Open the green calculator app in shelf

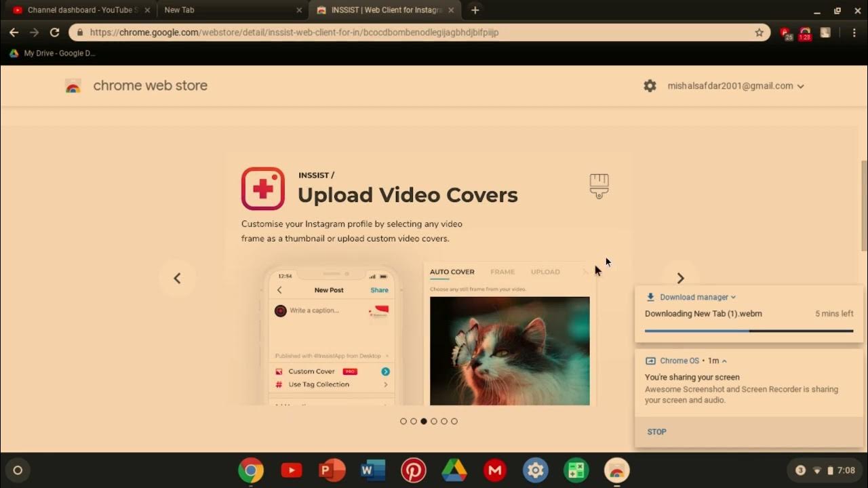(x=576, y=470)
